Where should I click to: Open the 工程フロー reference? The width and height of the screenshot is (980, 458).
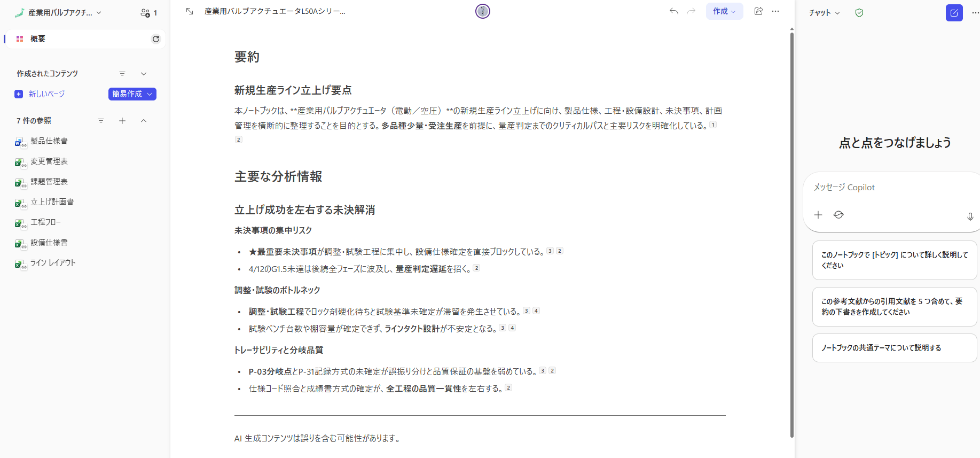45,222
